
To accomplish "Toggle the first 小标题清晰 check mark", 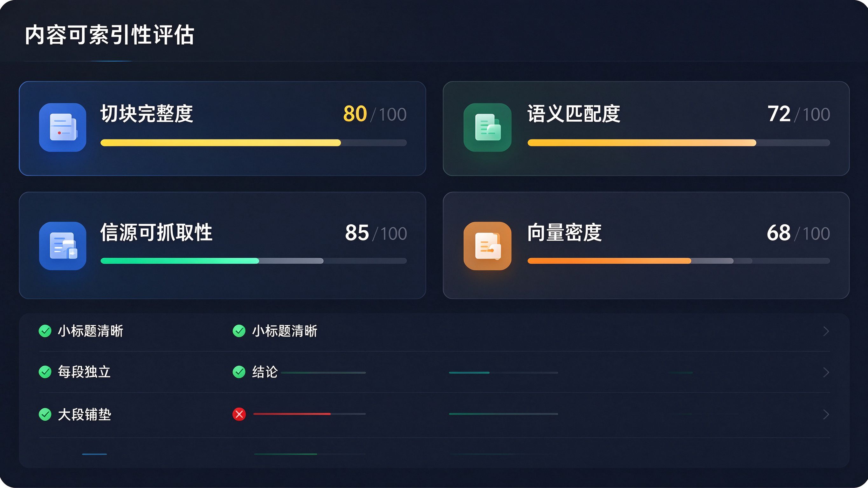I will pos(45,331).
